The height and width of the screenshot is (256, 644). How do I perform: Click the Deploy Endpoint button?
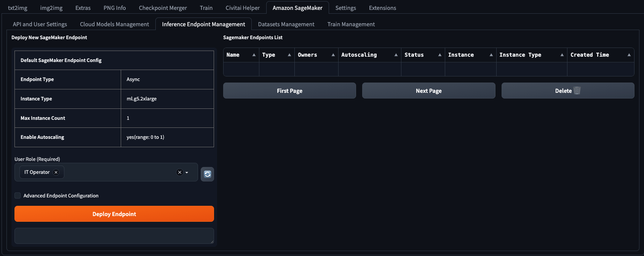(x=114, y=214)
